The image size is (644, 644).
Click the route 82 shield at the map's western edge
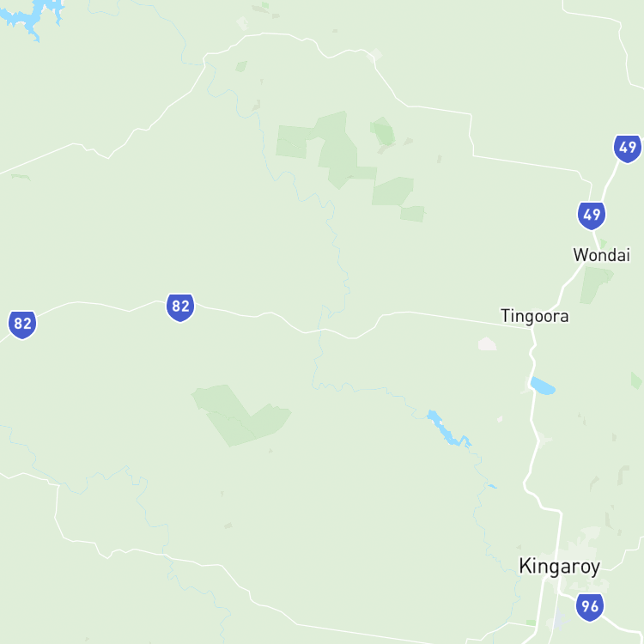point(22,325)
